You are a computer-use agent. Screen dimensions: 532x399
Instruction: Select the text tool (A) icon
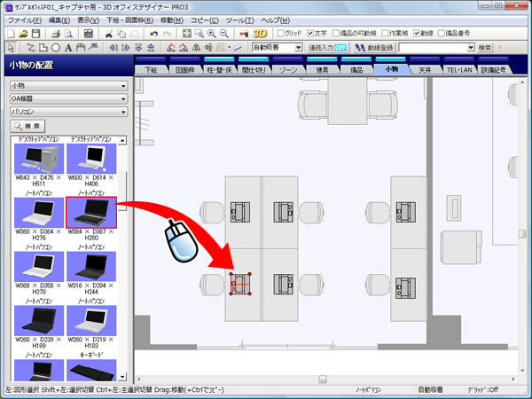click(x=69, y=47)
